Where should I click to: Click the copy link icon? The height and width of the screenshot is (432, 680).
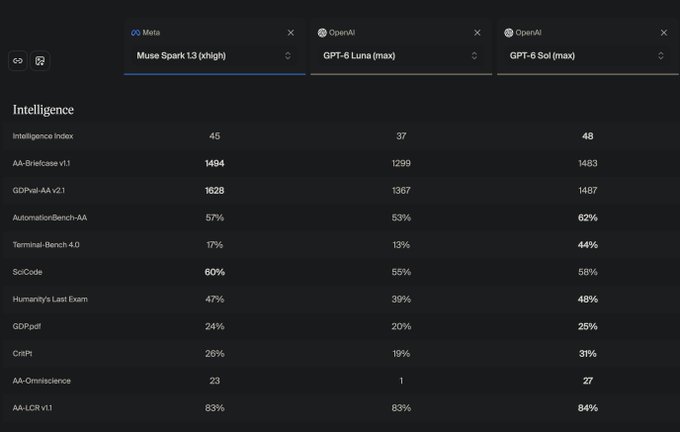click(18, 61)
